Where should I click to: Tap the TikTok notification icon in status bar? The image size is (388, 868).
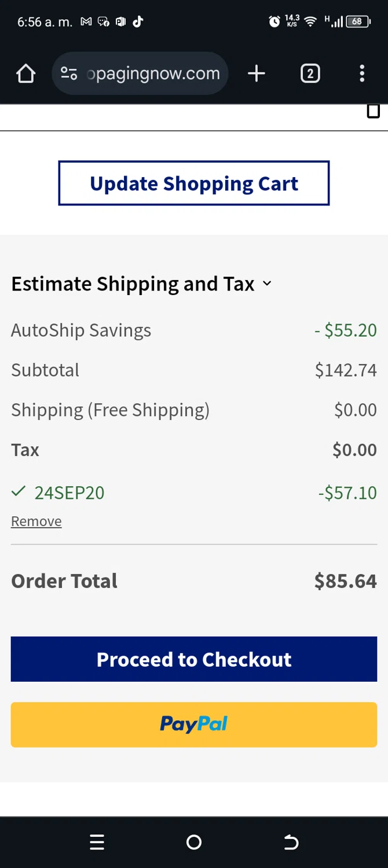[138, 22]
